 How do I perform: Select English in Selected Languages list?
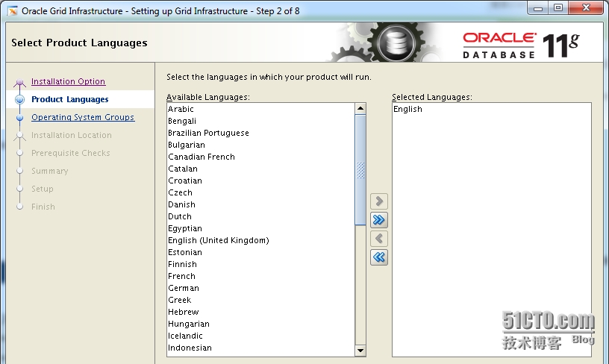point(491,109)
